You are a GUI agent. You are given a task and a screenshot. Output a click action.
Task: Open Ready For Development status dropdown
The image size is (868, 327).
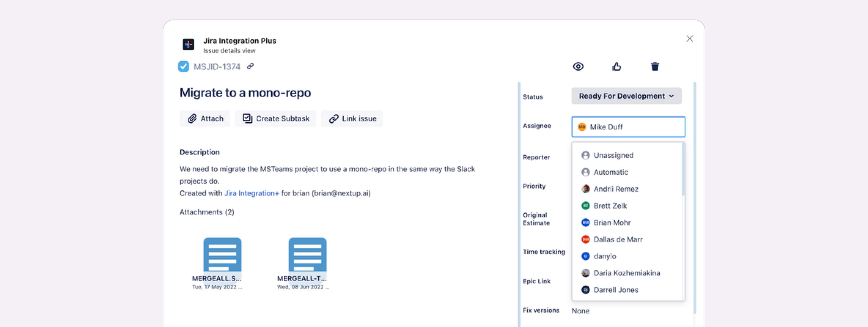coord(626,96)
